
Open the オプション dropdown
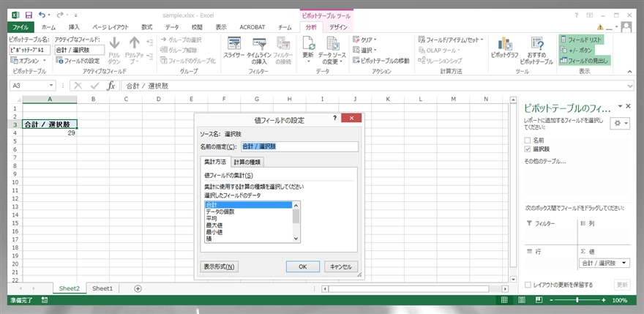click(x=29, y=61)
